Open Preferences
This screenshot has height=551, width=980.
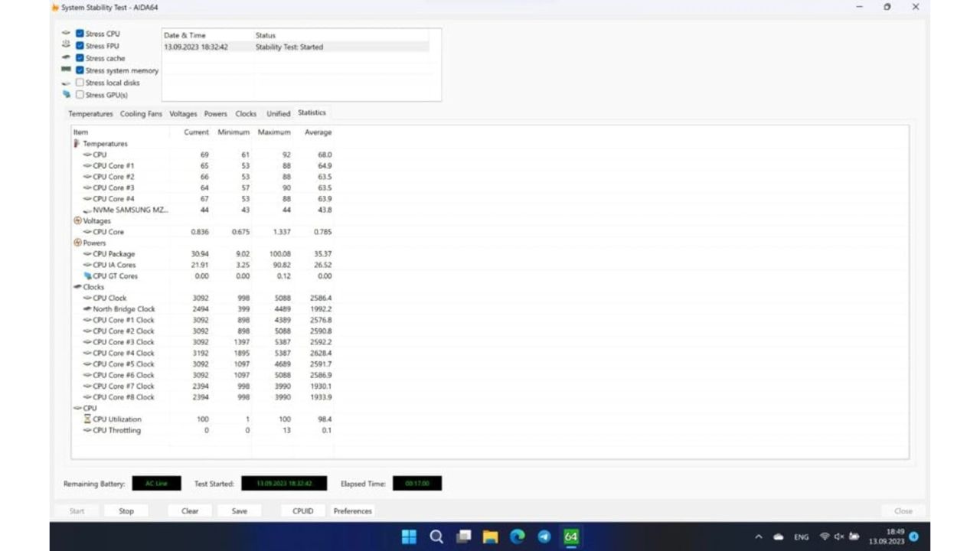coord(352,510)
